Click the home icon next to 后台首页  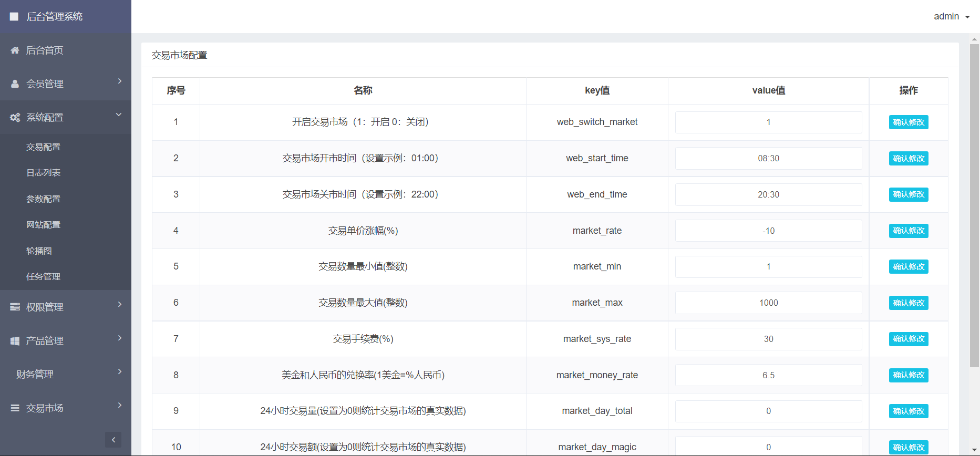click(x=15, y=50)
